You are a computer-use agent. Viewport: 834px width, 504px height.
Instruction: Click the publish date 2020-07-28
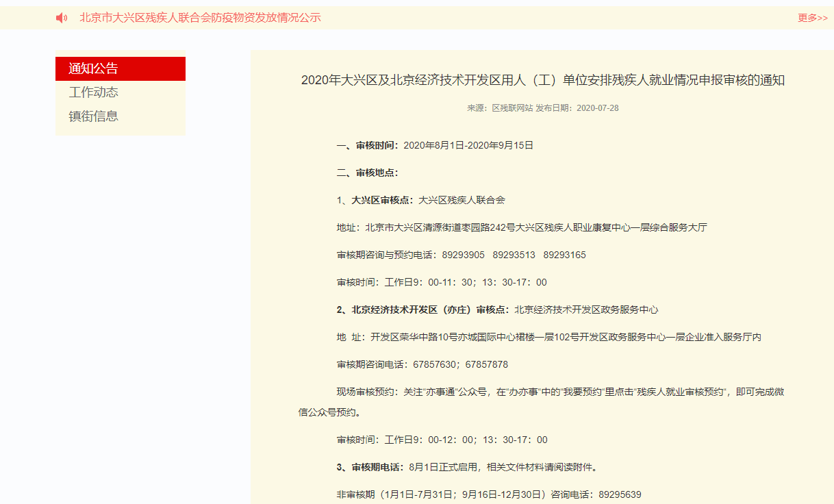click(598, 108)
